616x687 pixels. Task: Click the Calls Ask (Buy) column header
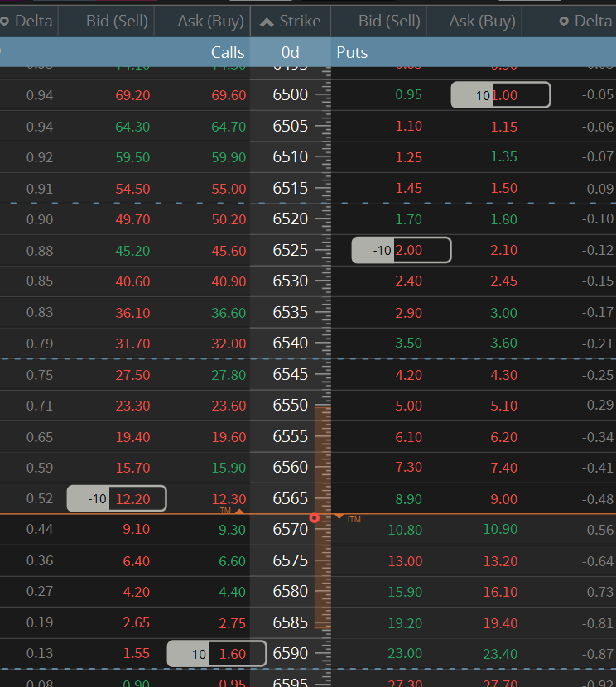211,21
